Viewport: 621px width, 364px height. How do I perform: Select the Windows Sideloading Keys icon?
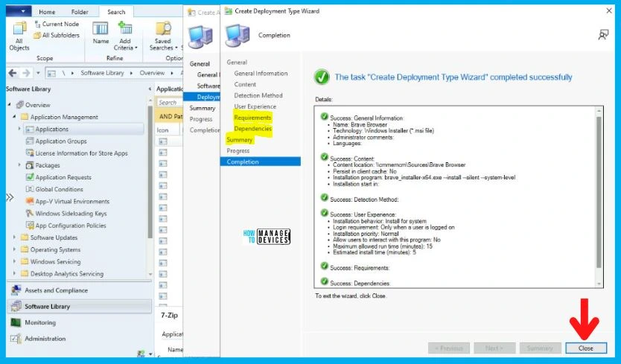coord(30,214)
